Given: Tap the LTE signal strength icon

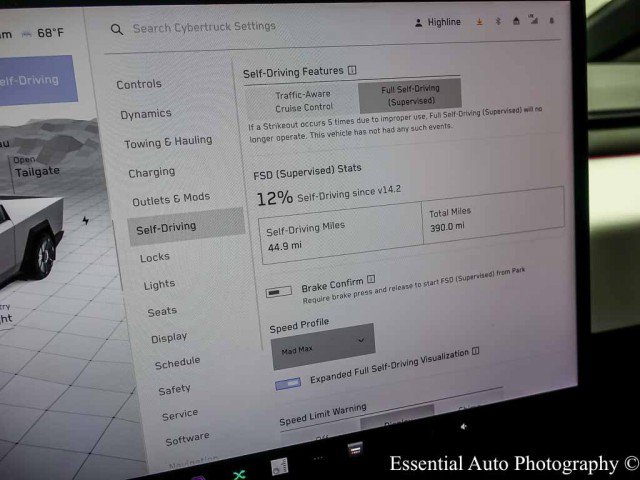Looking at the screenshot, I should pos(533,20).
